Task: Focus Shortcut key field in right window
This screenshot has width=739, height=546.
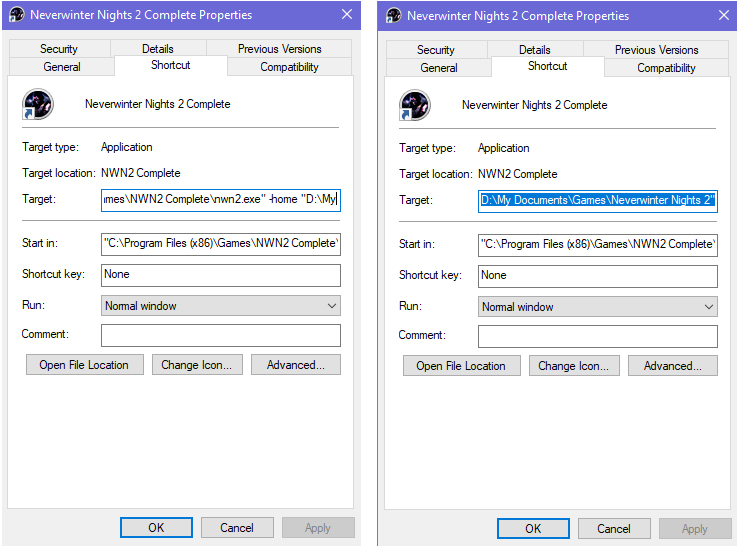Action: [x=598, y=276]
